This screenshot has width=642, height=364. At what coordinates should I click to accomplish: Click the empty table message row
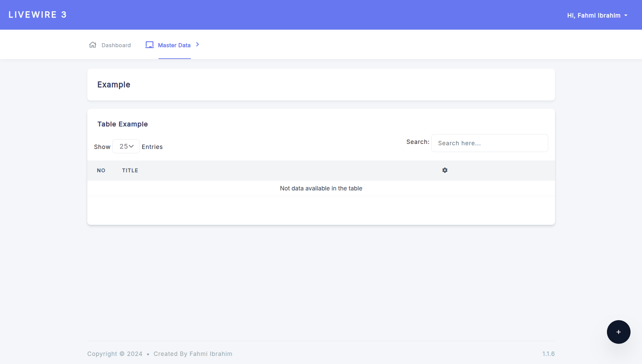coord(321,188)
